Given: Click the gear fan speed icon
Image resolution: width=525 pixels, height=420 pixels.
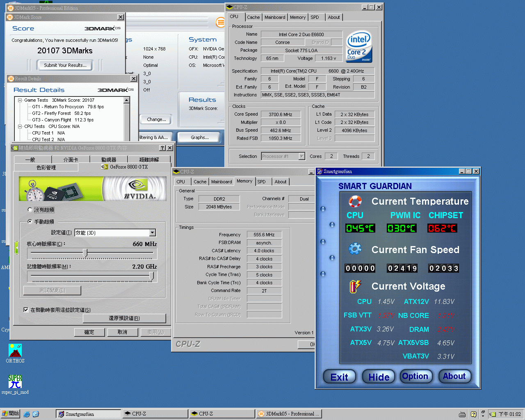Looking at the screenshot, I should click(x=355, y=249).
